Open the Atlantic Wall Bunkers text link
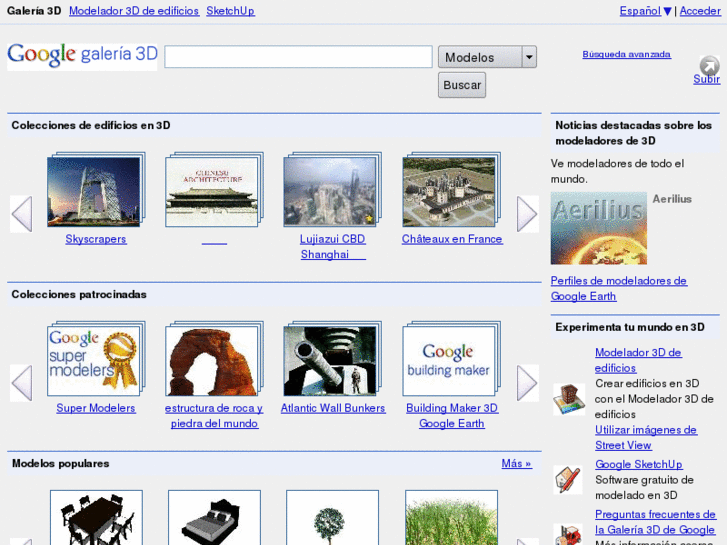727x545 pixels. click(333, 408)
